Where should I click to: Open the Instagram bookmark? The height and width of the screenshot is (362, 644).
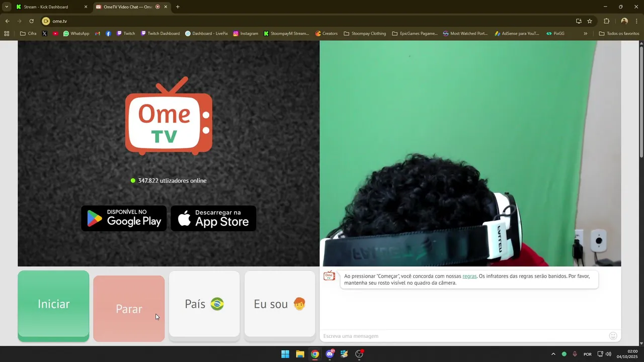pyautogui.click(x=246, y=34)
